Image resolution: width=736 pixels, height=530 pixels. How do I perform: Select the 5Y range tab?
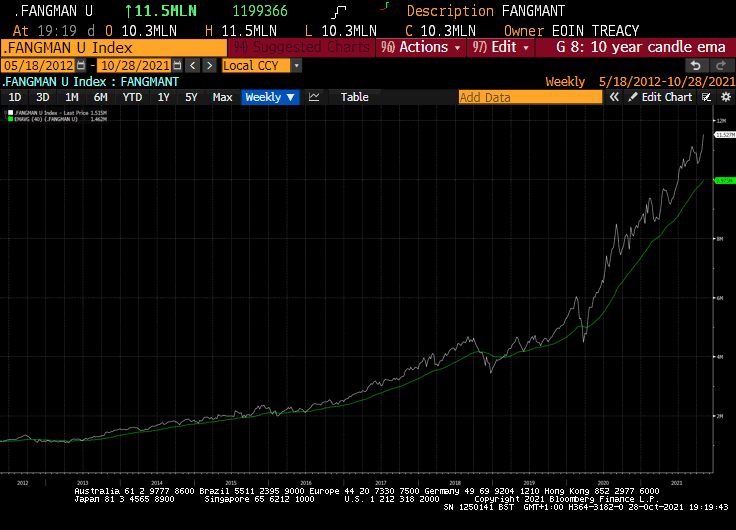(x=191, y=97)
